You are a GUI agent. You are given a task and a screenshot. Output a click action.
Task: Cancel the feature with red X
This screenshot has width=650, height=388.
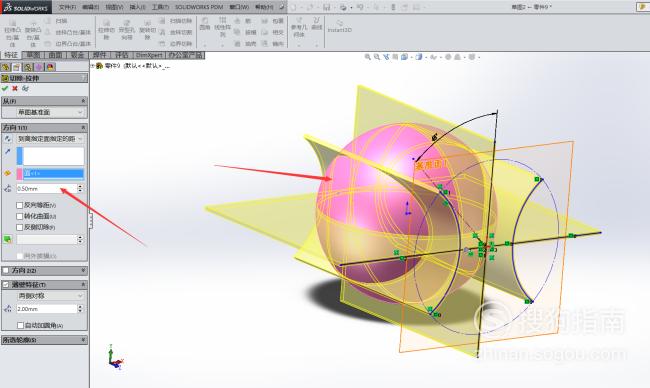point(15,88)
